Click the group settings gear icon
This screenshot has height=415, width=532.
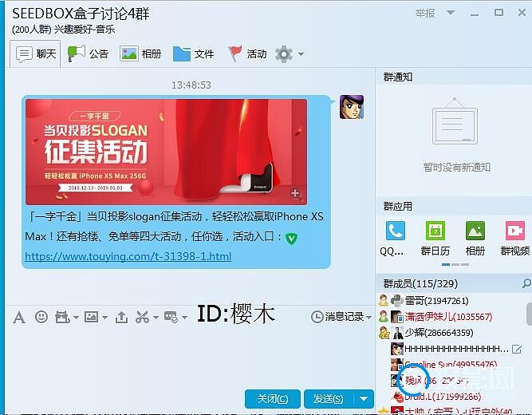(284, 54)
